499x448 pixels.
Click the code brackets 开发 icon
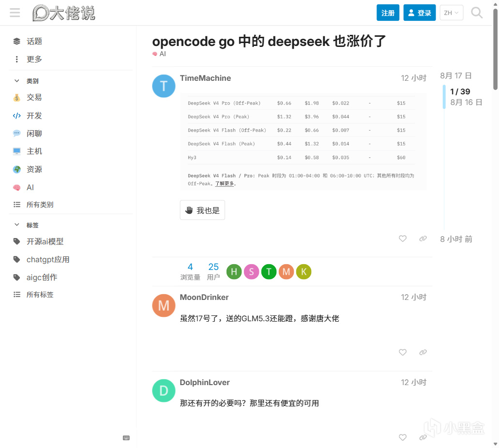pos(17,116)
